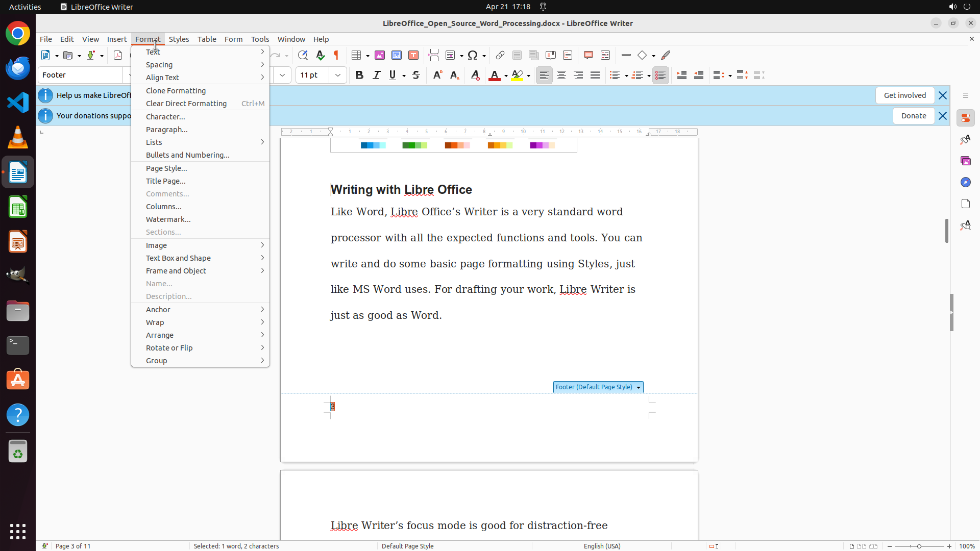The height and width of the screenshot is (551, 980).
Task: Open LibreOffice Calc from the dock
Action: coord(18,207)
